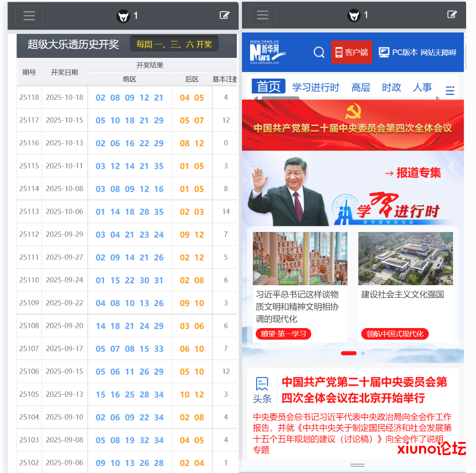Open the 建设社会主义文化强国 article thumbnail
The width and height of the screenshot is (476, 473).
[405, 258]
